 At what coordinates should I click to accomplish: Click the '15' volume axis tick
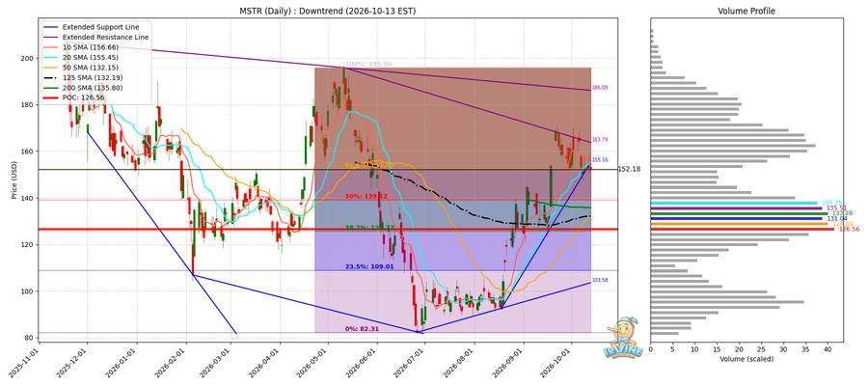[x=717, y=349]
